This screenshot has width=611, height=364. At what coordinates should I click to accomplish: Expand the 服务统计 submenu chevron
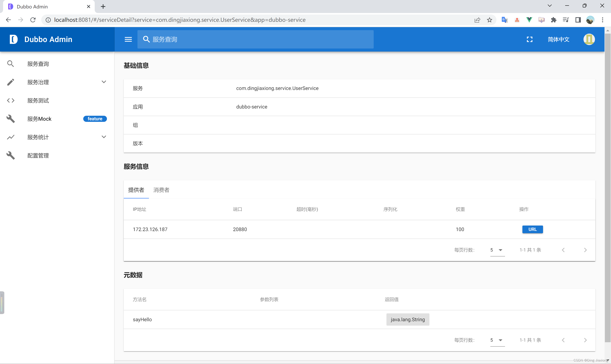(104, 137)
